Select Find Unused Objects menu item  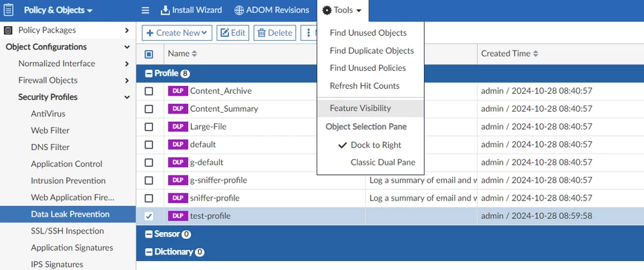(370, 33)
